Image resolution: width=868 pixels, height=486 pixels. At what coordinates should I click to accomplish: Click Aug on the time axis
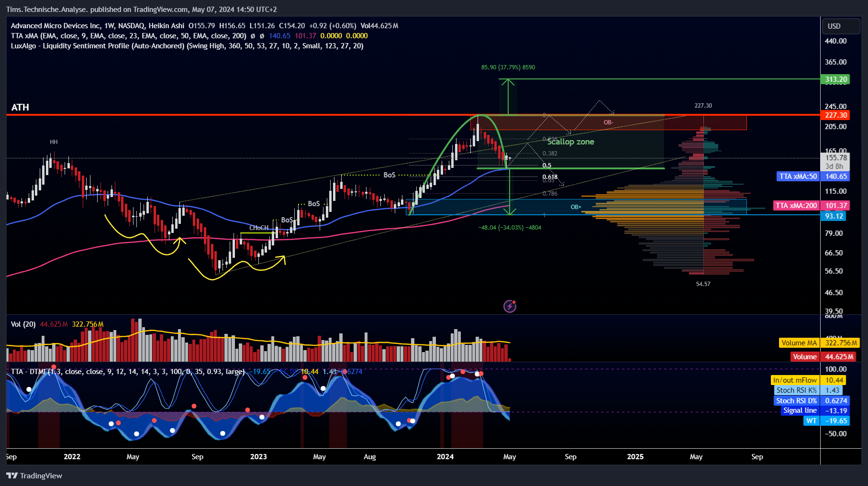(370, 457)
